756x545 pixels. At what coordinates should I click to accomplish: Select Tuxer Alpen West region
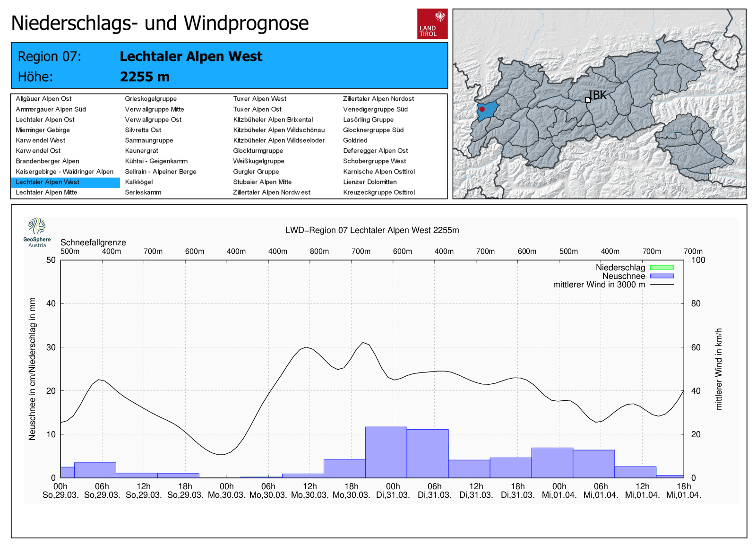[x=259, y=99]
